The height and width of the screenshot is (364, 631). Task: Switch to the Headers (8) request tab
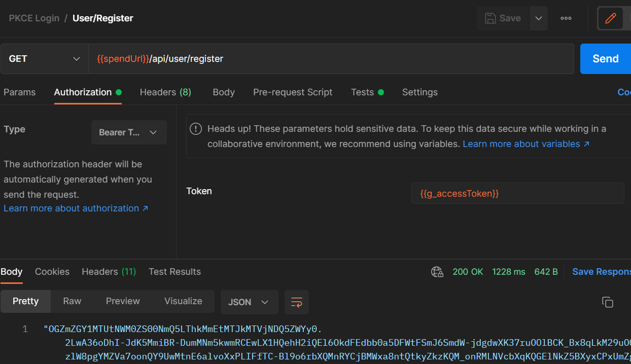[x=165, y=92]
